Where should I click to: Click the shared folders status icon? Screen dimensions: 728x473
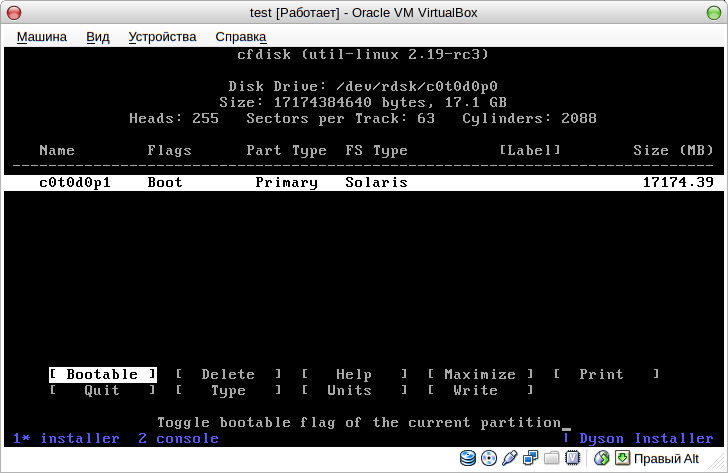coord(551,458)
